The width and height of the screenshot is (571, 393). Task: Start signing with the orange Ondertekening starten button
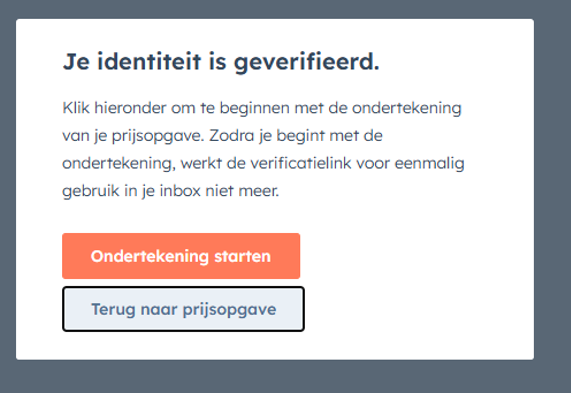click(x=181, y=256)
